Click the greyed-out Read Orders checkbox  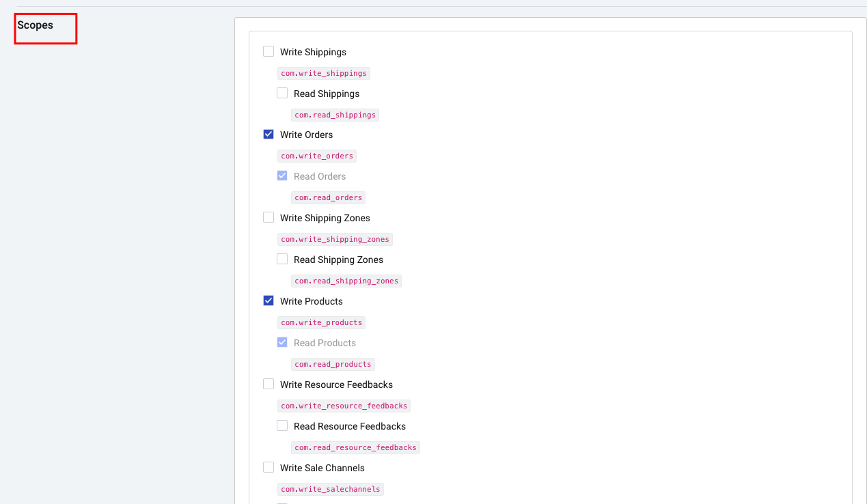click(282, 176)
